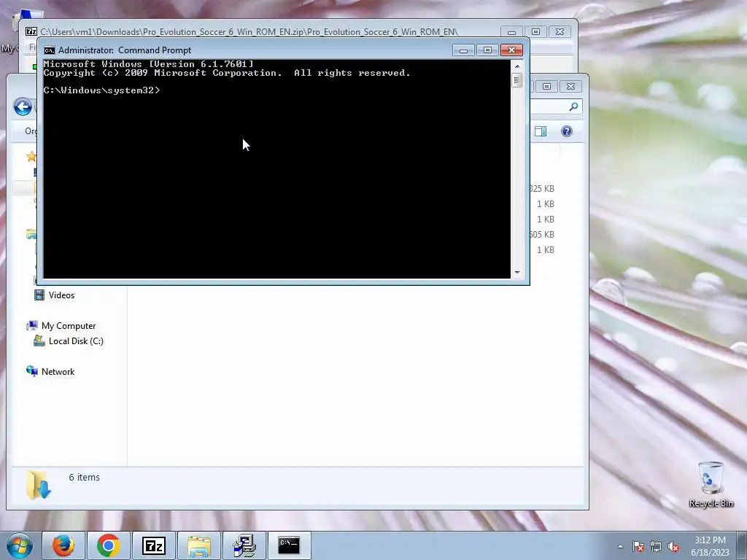Click the 505 KB file size entry
747x560 pixels.
point(542,234)
